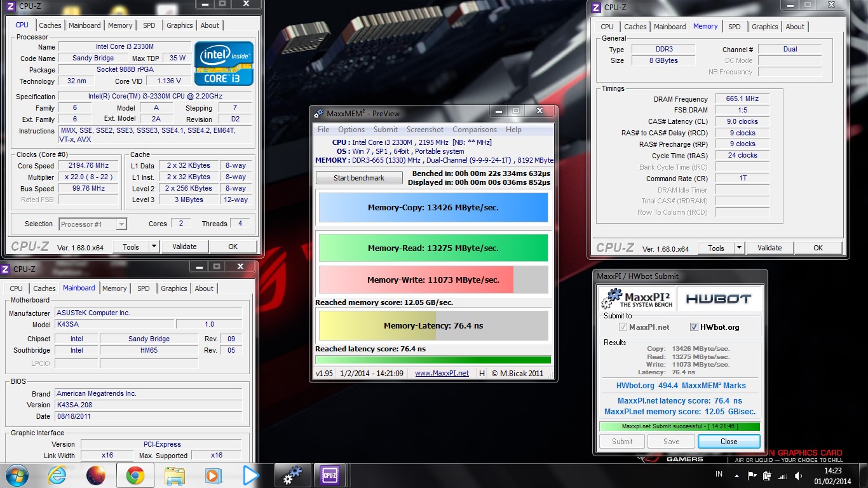Click OK in CPU-Z CPU window
Screen dimensions: 868x488
tap(233, 247)
